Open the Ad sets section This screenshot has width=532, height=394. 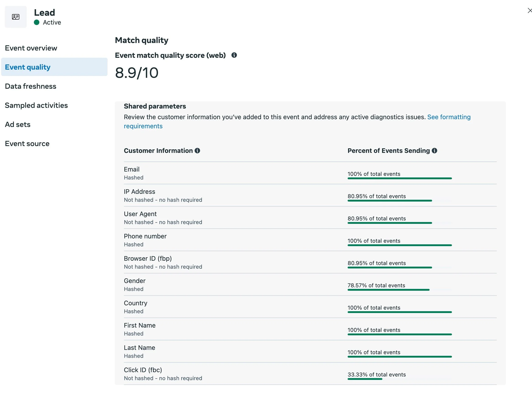(18, 124)
